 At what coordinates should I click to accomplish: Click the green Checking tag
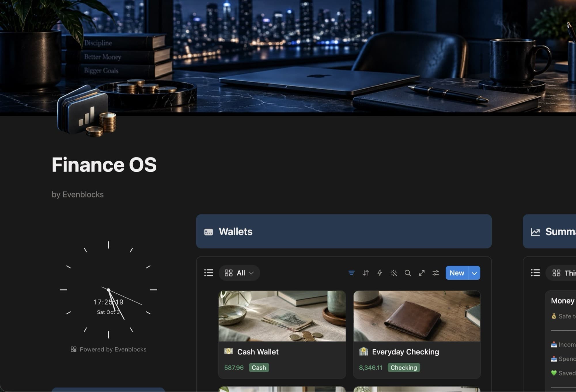pyautogui.click(x=404, y=368)
